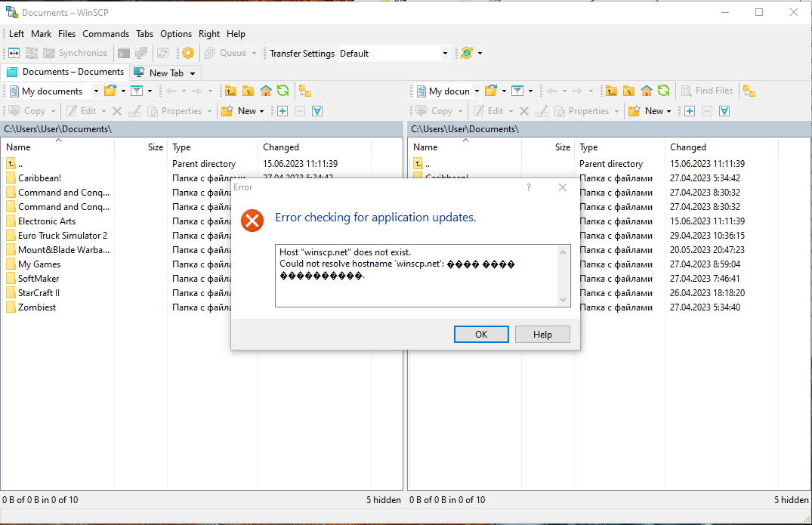The image size is (812, 525).
Task: Open the My documents drive dropdown on left
Action: tap(96, 91)
